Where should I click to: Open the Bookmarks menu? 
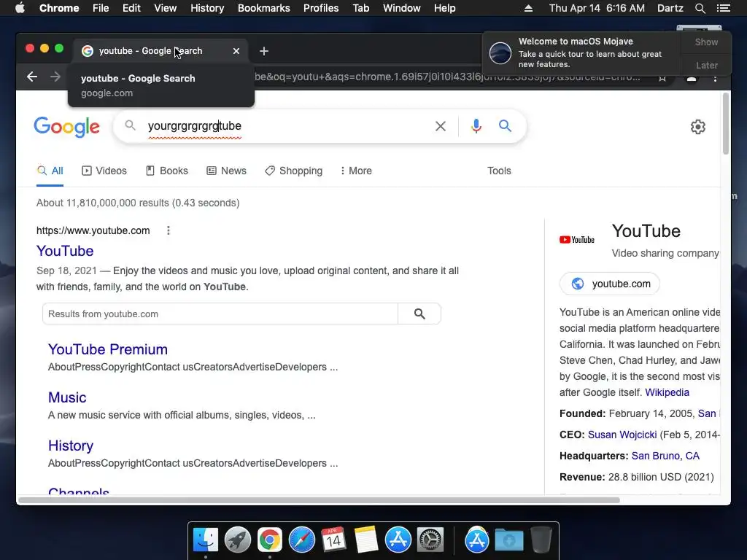pyautogui.click(x=263, y=8)
